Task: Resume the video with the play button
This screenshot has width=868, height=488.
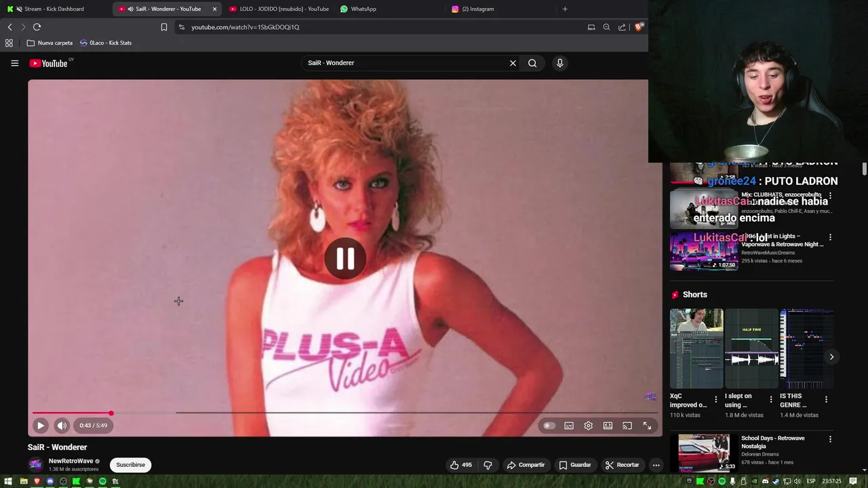Action: (41, 426)
